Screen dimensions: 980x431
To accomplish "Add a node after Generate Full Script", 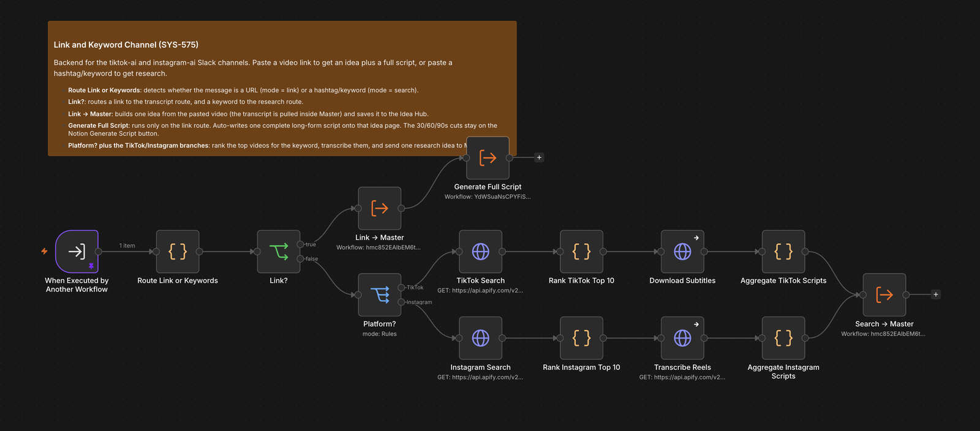I will coord(539,157).
